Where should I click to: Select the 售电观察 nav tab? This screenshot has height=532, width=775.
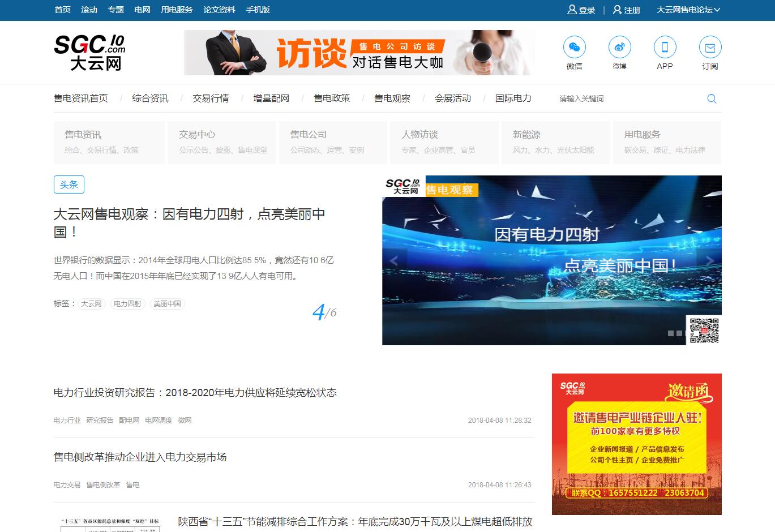pos(392,98)
